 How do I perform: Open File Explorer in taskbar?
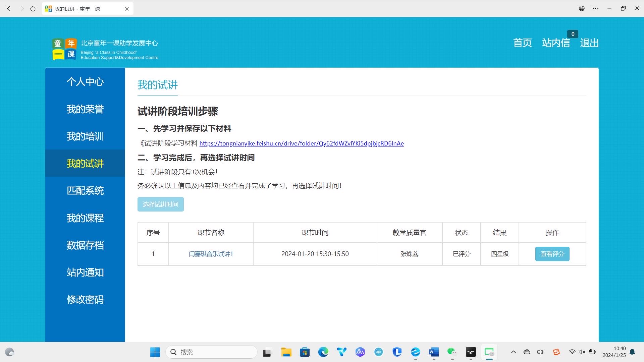[x=286, y=352]
